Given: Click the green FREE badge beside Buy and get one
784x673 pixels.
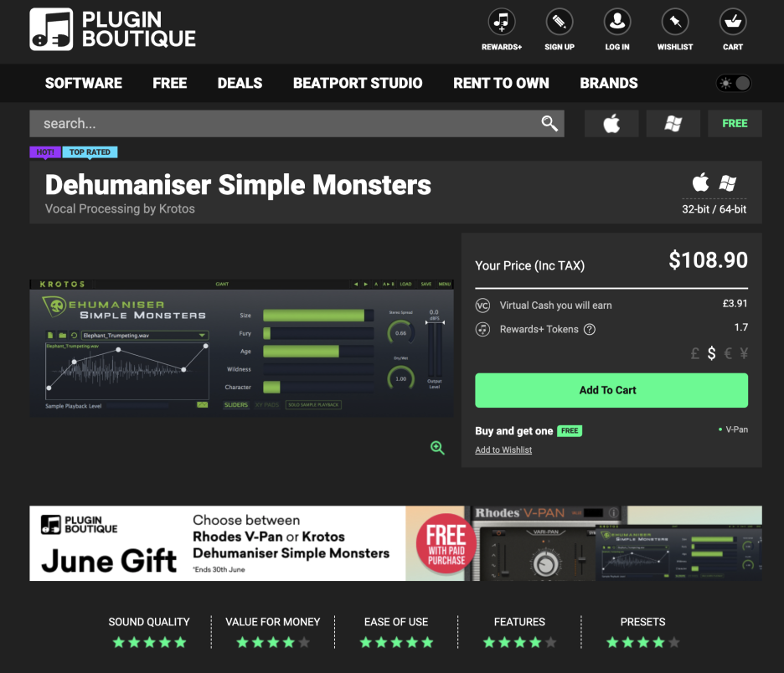Looking at the screenshot, I should (x=569, y=431).
